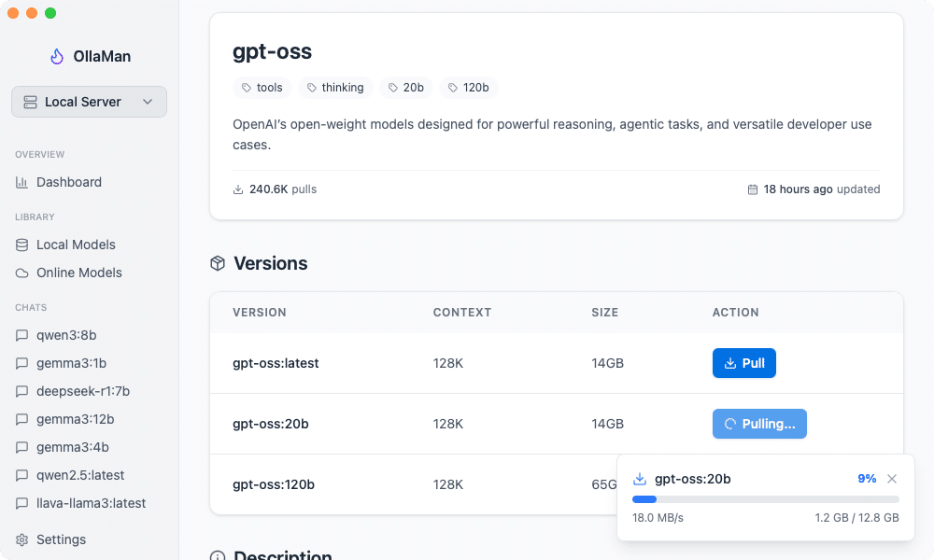Open the gemma3:12b chat
This screenshot has height=560, width=934.
pos(75,419)
